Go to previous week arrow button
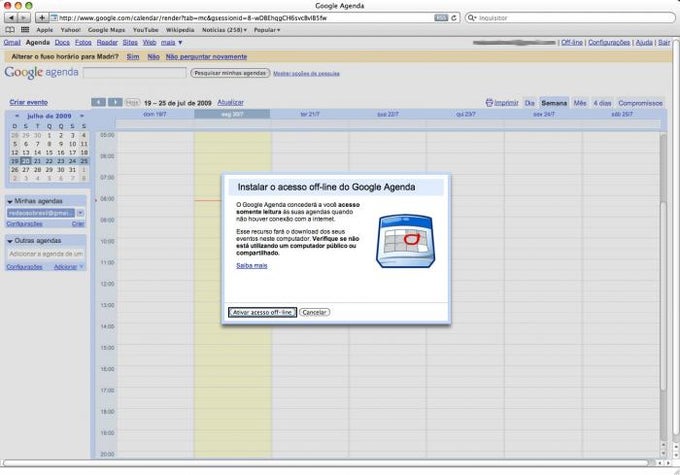 pyautogui.click(x=98, y=102)
